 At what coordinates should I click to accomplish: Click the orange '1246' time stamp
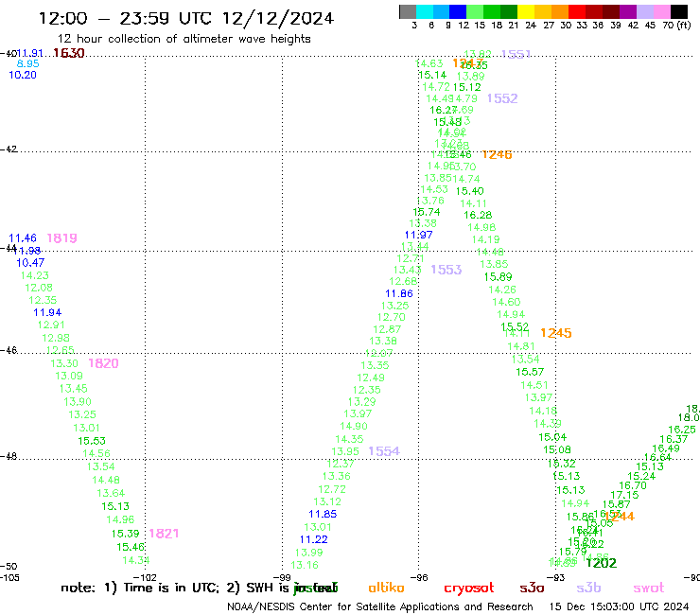click(x=497, y=154)
